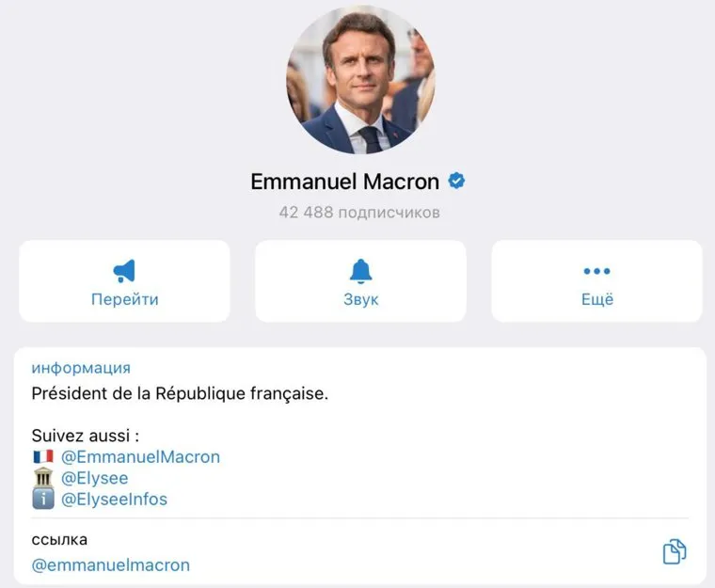Open the @EmmanuelMacron link beside the flag
Image resolution: width=715 pixels, height=588 pixels.
click(140, 457)
